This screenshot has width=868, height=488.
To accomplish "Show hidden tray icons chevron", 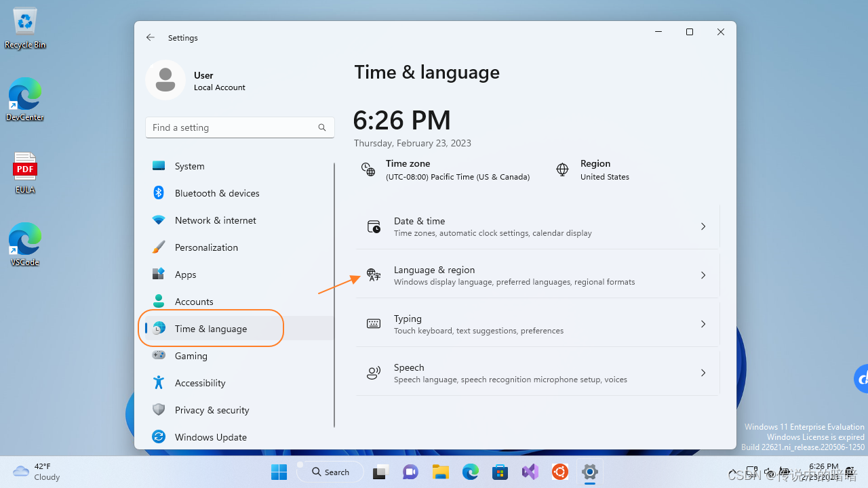I will click(x=733, y=472).
